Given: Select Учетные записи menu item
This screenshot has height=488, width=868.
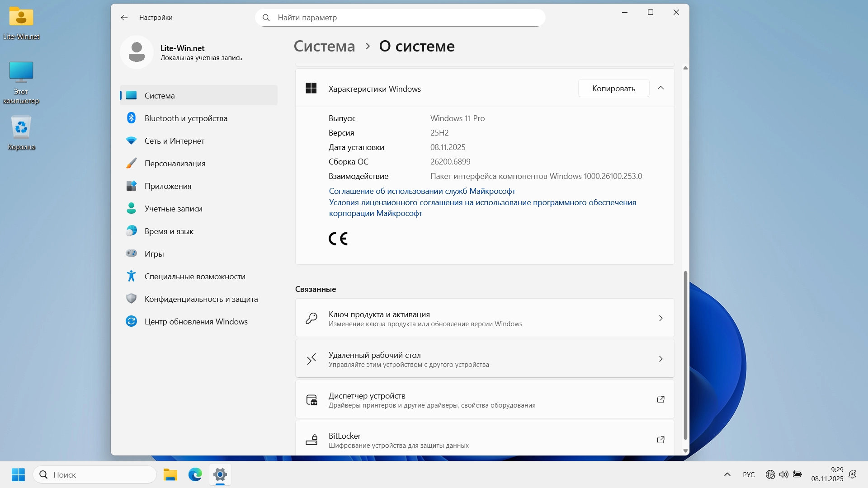Looking at the screenshot, I should pyautogui.click(x=173, y=209).
